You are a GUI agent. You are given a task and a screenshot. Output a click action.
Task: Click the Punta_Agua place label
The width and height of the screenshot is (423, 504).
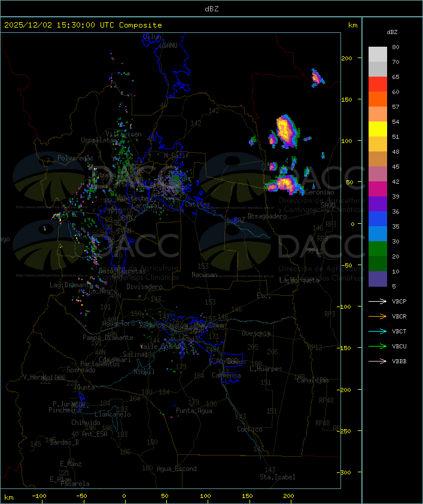point(194,411)
